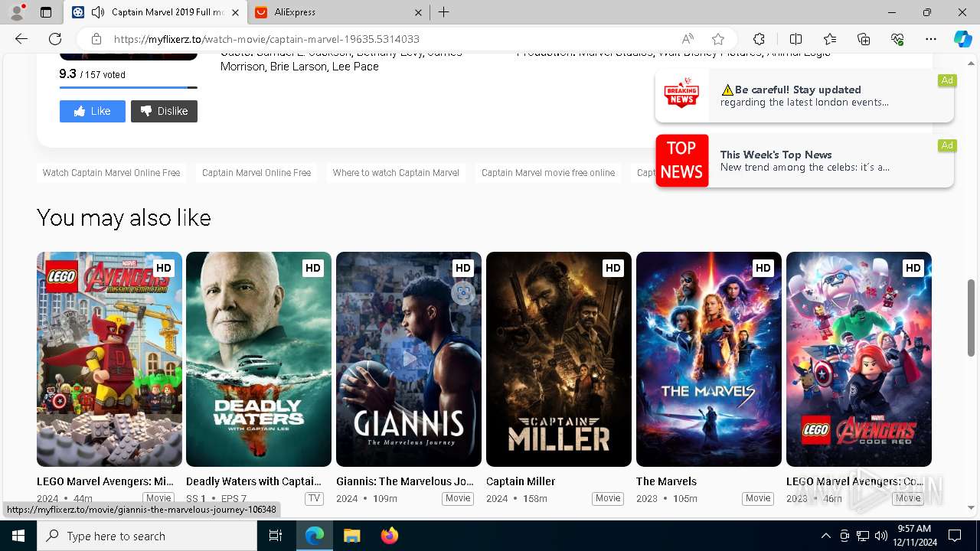Open 'Captain Marvel Online Free' tag
The height and width of the screenshot is (551, 980).
click(x=256, y=173)
